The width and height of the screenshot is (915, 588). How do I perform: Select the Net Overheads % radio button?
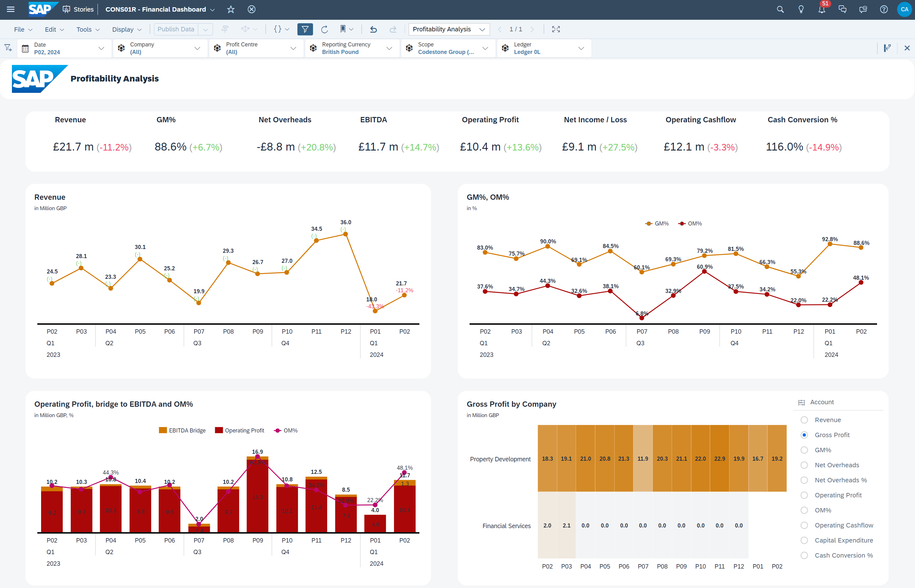pos(804,480)
